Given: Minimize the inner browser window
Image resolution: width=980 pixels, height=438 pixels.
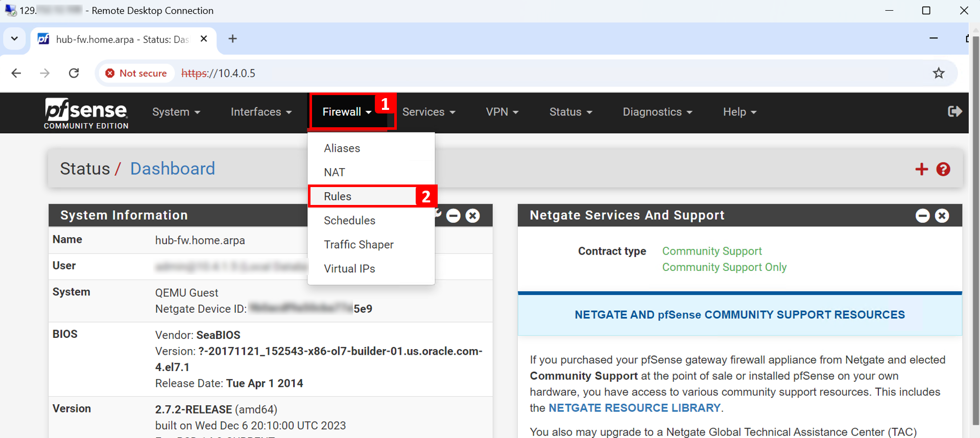Looking at the screenshot, I should [x=934, y=38].
